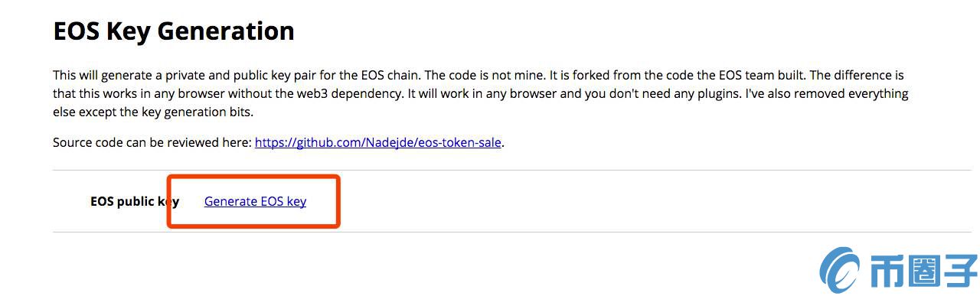Click the line 'else except the key generation bits'
Screen dimensions: 980x296
pos(152,112)
